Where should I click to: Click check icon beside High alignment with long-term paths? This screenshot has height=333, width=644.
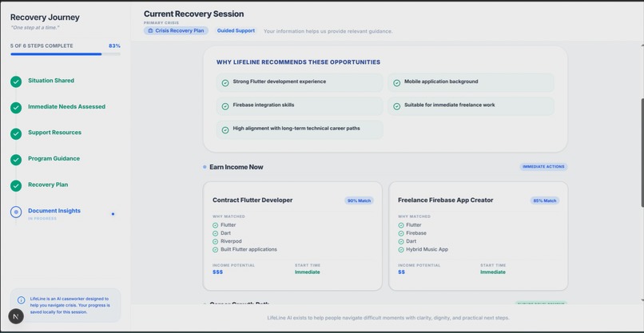225,129
